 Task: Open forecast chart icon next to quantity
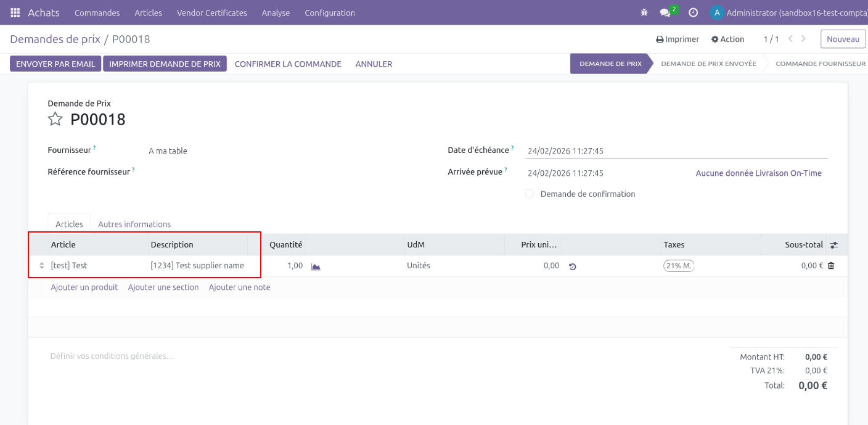[x=316, y=266]
